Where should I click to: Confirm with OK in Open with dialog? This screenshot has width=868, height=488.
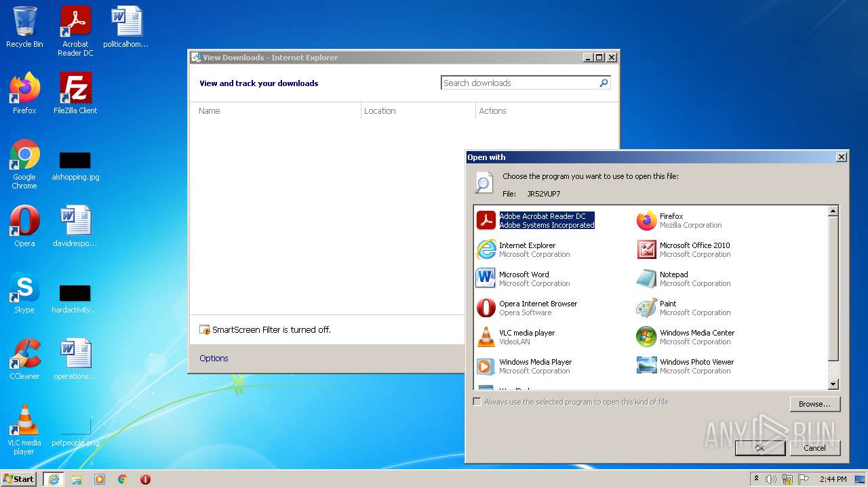point(760,448)
